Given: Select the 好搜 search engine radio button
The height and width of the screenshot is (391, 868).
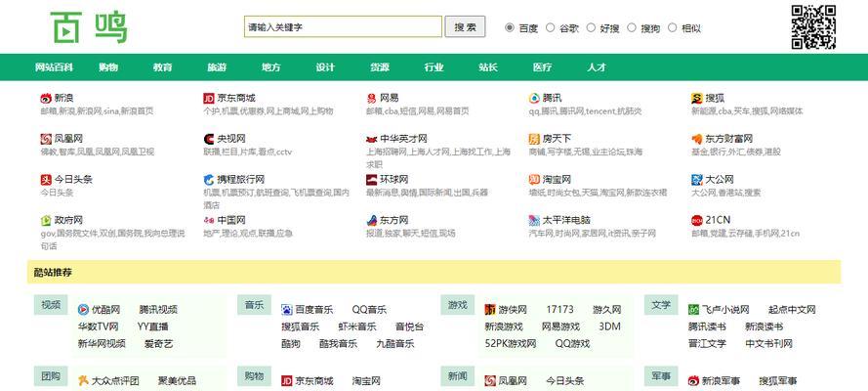Looking at the screenshot, I should (592, 27).
